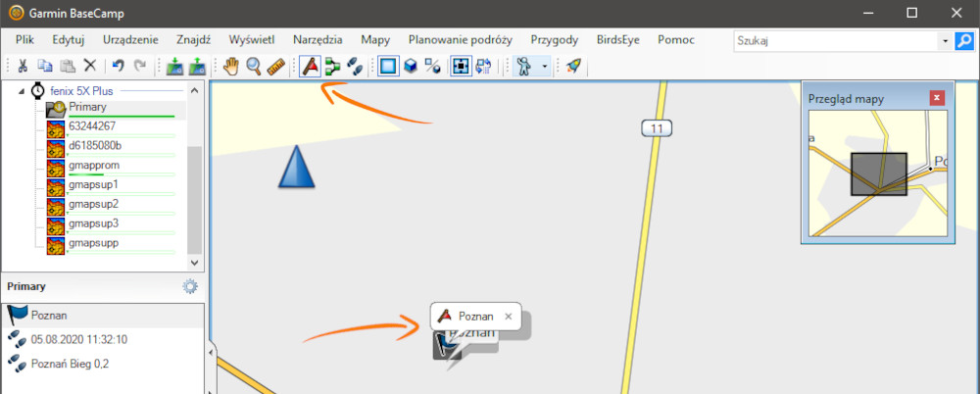Click the Delete X toolbar icon
Viewport: 980px width, 394px height.
tap(90, 67)
